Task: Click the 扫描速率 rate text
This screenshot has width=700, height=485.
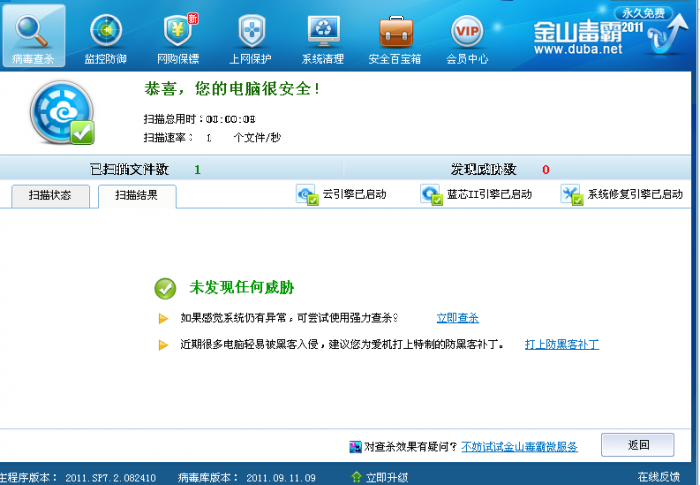Action: [x=212, y=138]
